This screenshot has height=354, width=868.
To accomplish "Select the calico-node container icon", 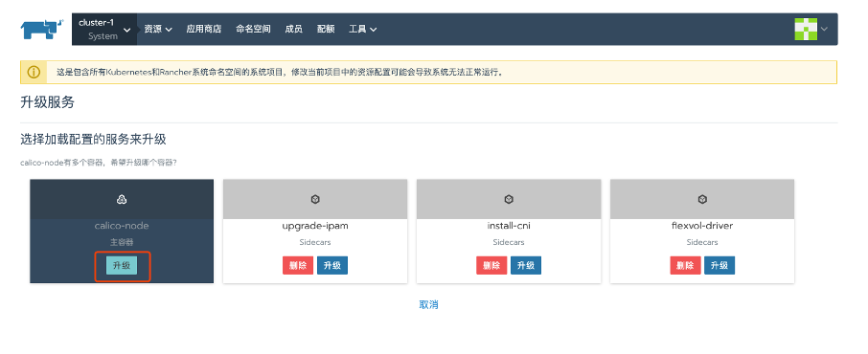I will point(122,199).
